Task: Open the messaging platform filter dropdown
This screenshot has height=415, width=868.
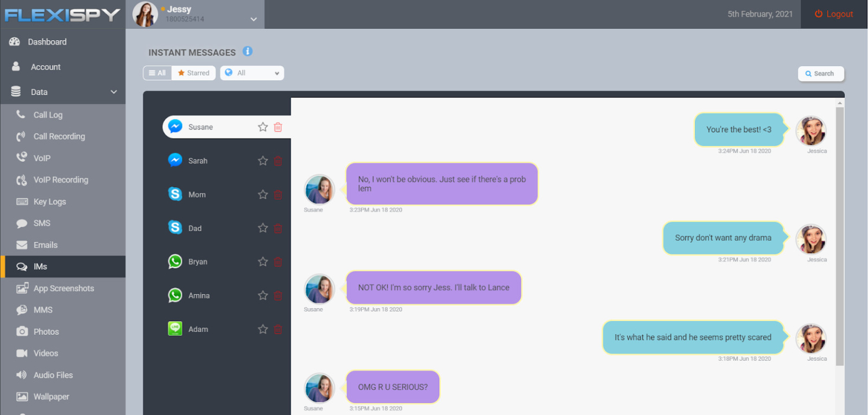Action: click(252, 72)
